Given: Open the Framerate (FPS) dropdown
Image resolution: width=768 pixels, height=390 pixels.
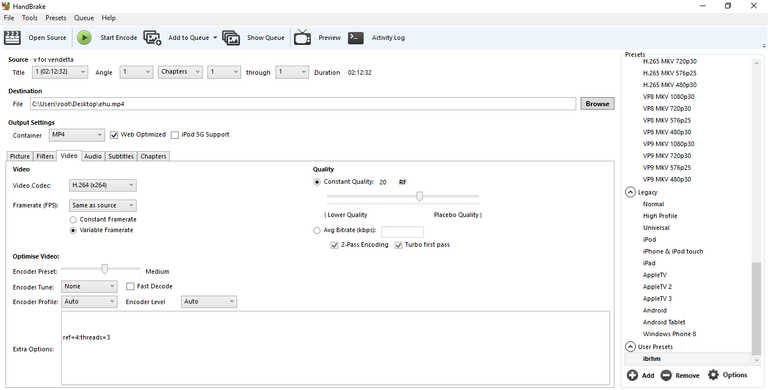Looking at the screenshot, I should (x=102, y=205).
